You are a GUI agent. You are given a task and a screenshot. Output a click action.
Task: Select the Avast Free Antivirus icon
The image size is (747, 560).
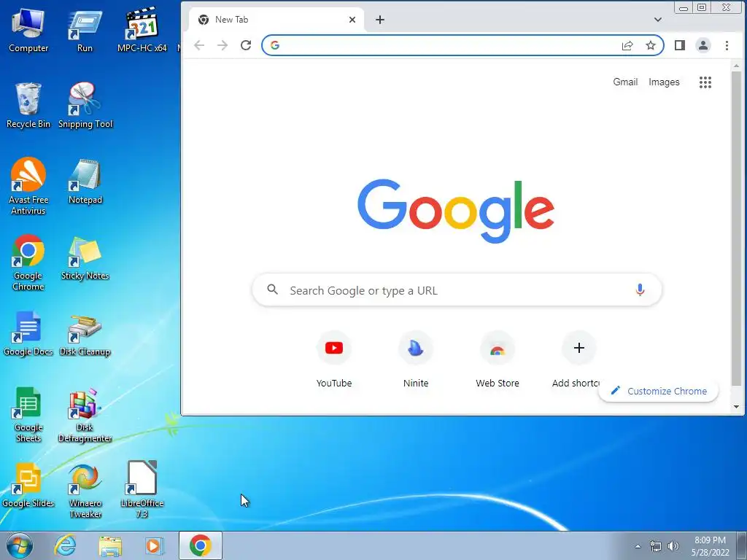coord(28,186)
